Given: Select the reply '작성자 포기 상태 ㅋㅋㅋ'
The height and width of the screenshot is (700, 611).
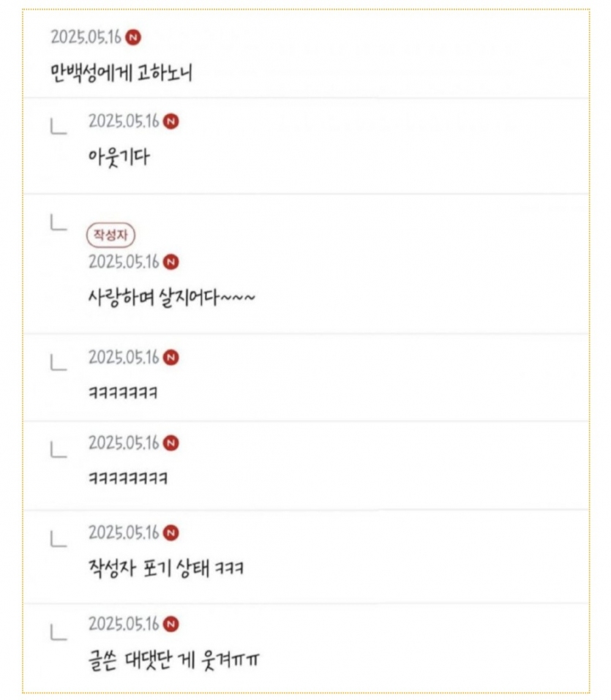Looking at the screenshot, I should (165, 568).
